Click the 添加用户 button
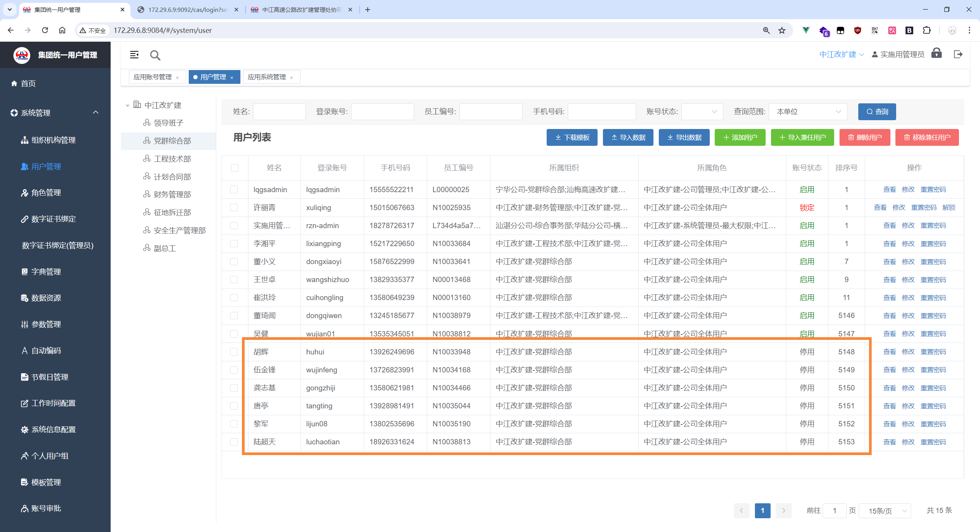 pos(740,137)
